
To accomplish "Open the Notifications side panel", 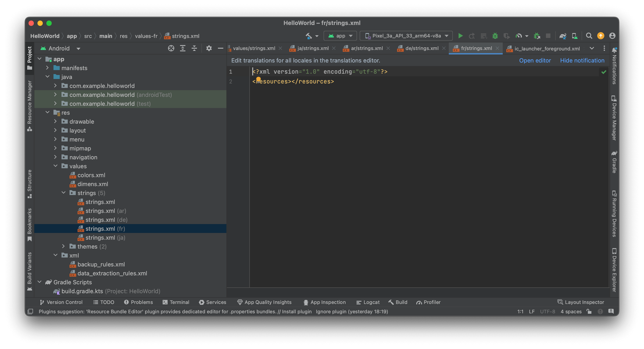I will [614, 66].
